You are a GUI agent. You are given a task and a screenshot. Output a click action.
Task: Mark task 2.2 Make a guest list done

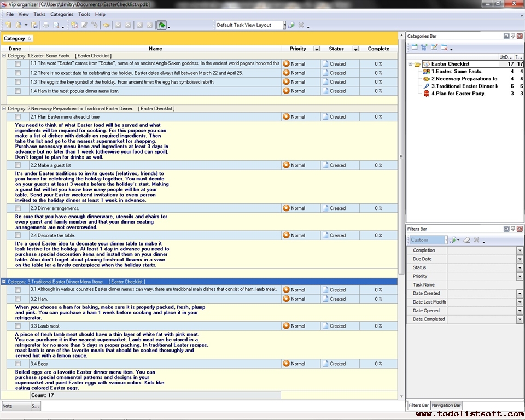point(18,165)
